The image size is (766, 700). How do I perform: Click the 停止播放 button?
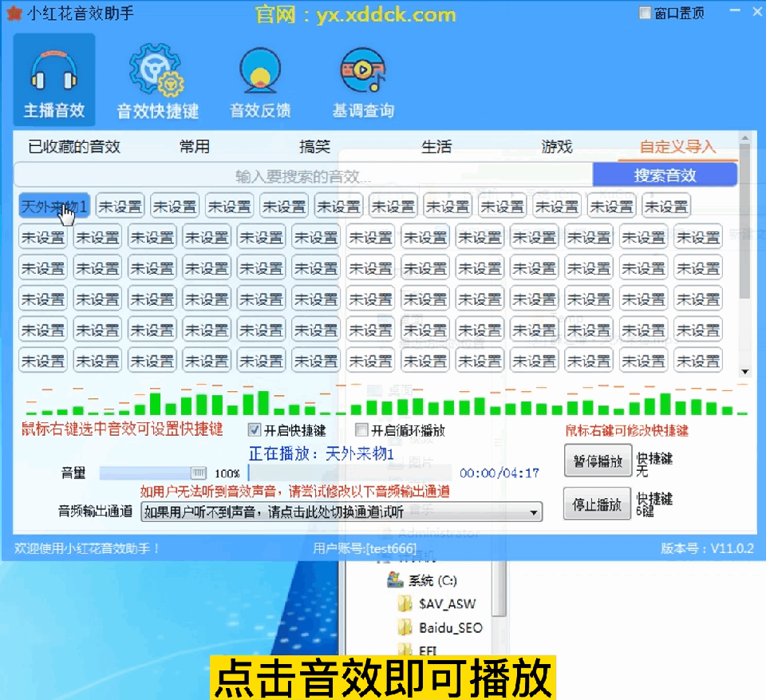click(x=597, y=504)
